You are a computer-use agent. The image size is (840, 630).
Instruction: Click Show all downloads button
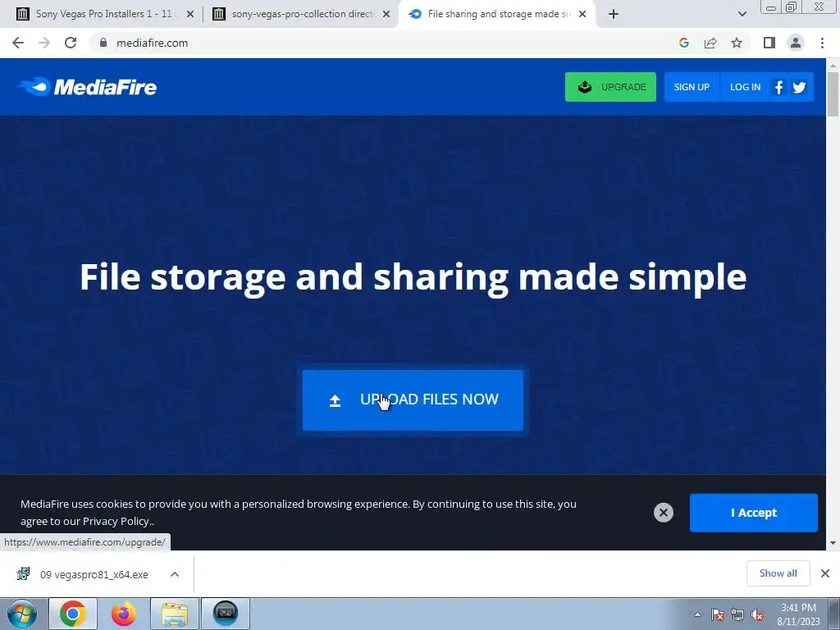(x=778, y=573)
